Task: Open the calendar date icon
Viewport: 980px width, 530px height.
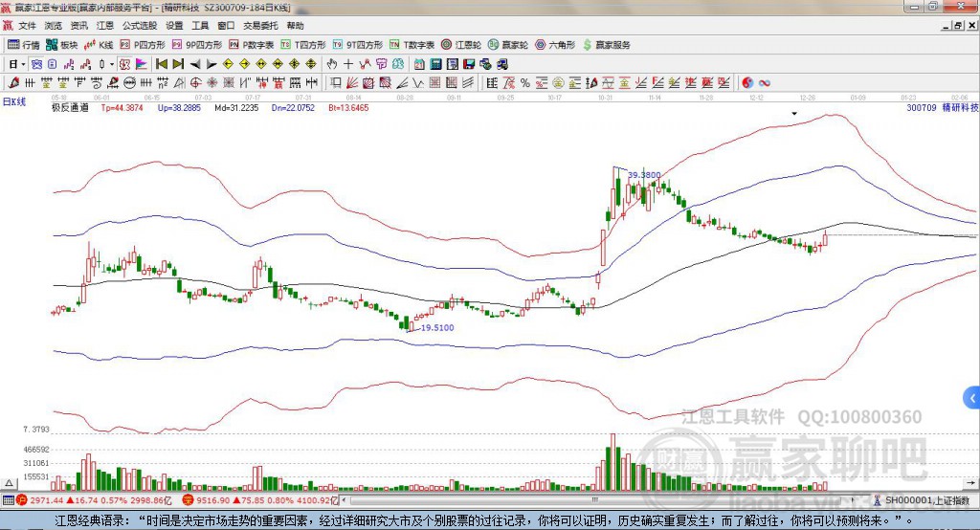Action: [419, 64]
